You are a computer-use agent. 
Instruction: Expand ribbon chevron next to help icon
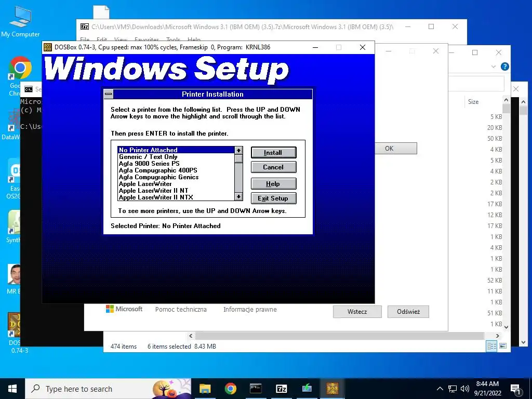point(494,67)
